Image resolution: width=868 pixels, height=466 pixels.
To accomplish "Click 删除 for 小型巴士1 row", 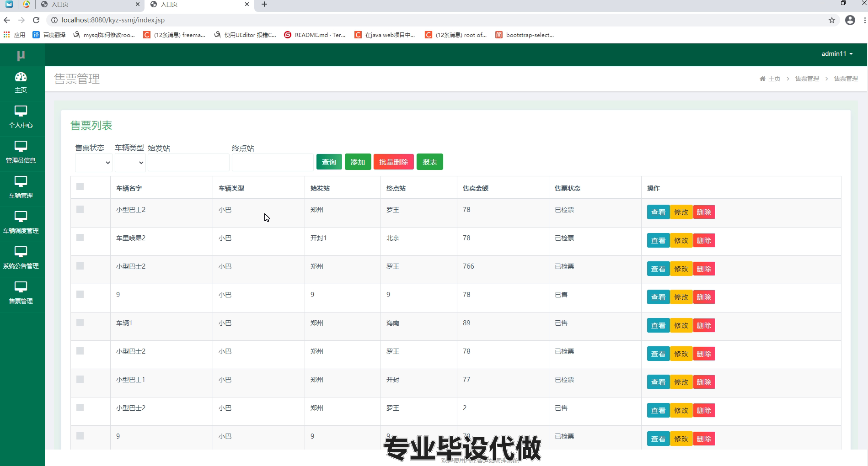I will point(704,382).
